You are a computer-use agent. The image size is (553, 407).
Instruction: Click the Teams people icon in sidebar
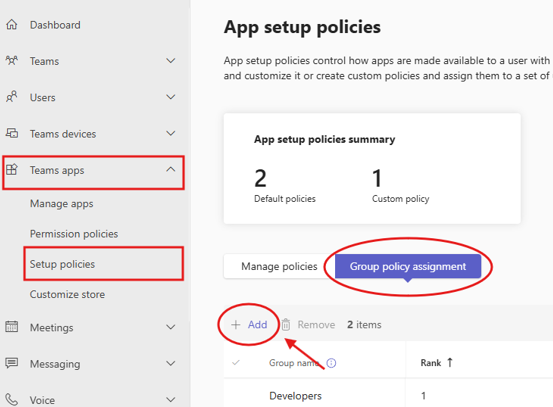[12, 61]
